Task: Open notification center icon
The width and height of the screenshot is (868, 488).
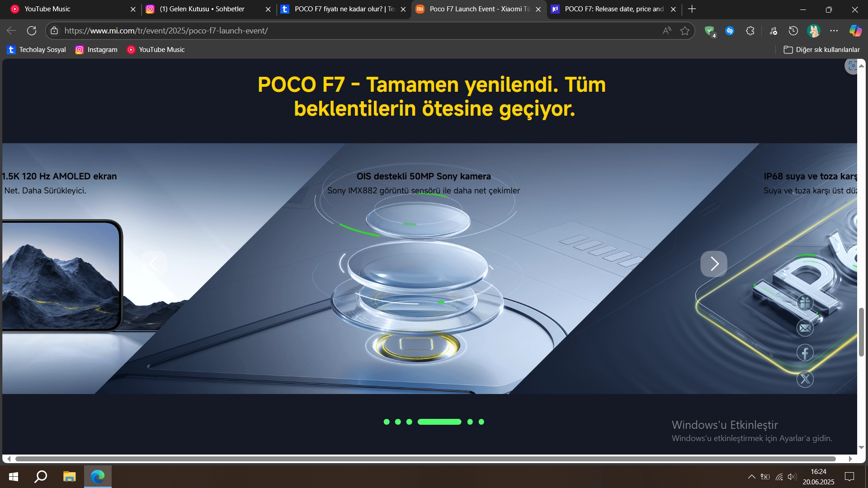Action: (x=849, y=477)
